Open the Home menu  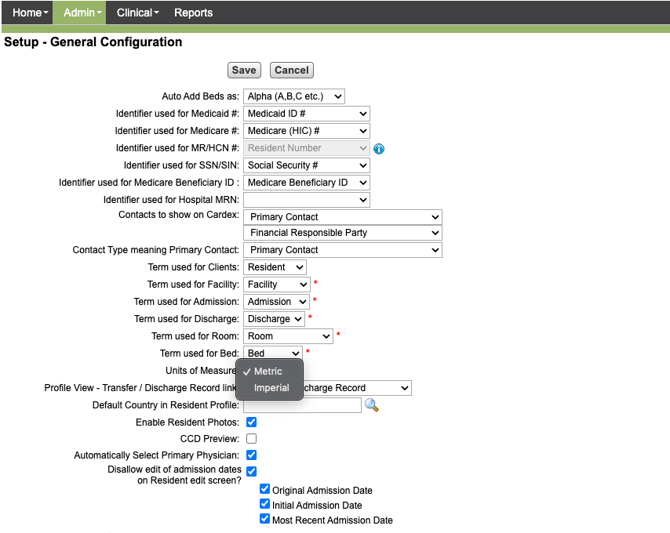(29, 13)
